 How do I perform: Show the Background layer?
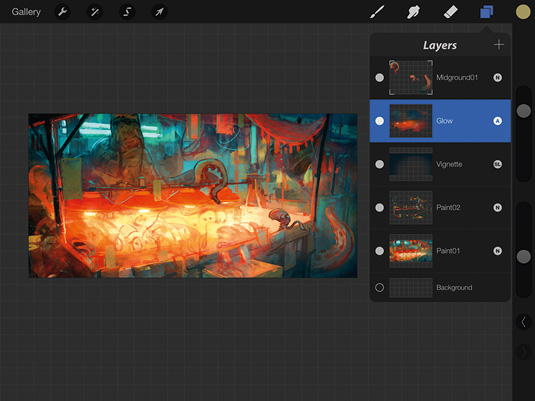pos(379,288)
